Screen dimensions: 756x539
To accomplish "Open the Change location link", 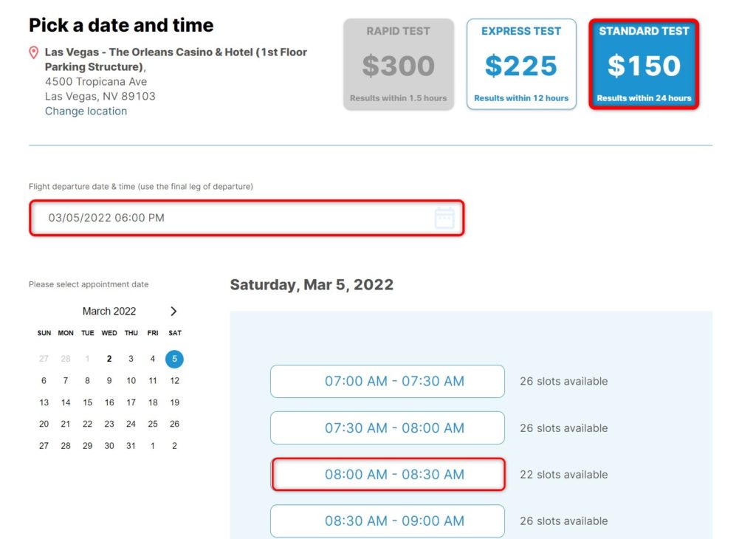I will point(86,111).
